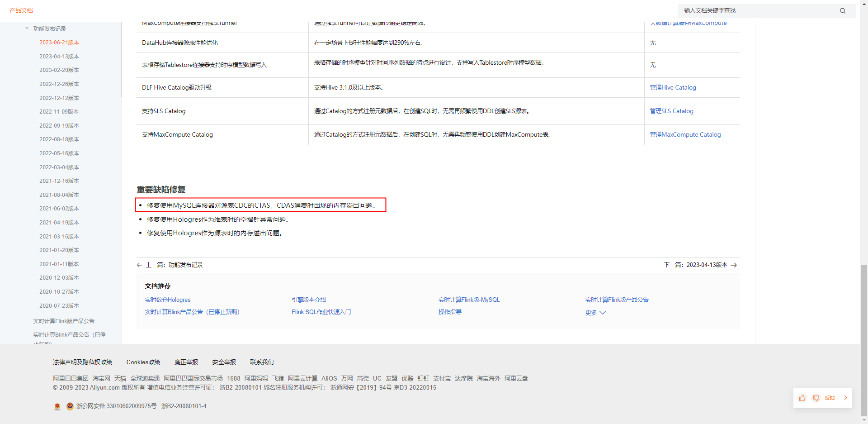868x424 pixels.
Task: Open 阿里云盘 footer link
Action: click(516, 379)
